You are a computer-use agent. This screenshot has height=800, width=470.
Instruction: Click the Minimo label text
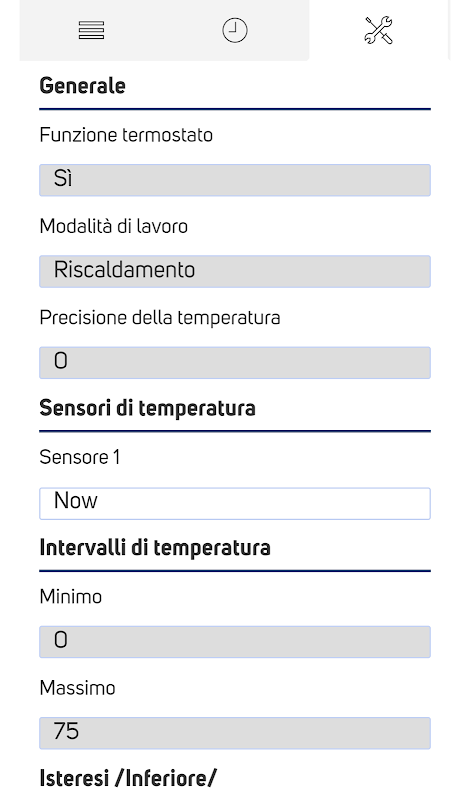point(70,596)
